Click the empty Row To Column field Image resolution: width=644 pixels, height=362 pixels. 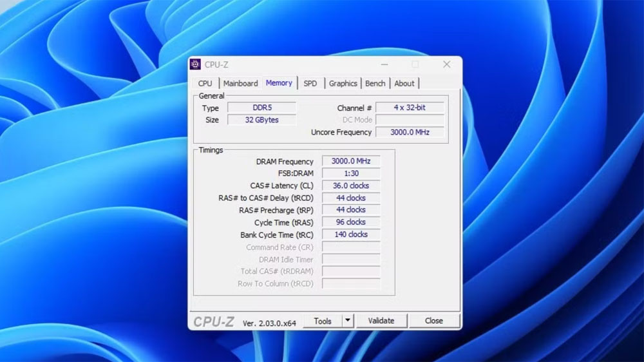(x=351, y=283)
